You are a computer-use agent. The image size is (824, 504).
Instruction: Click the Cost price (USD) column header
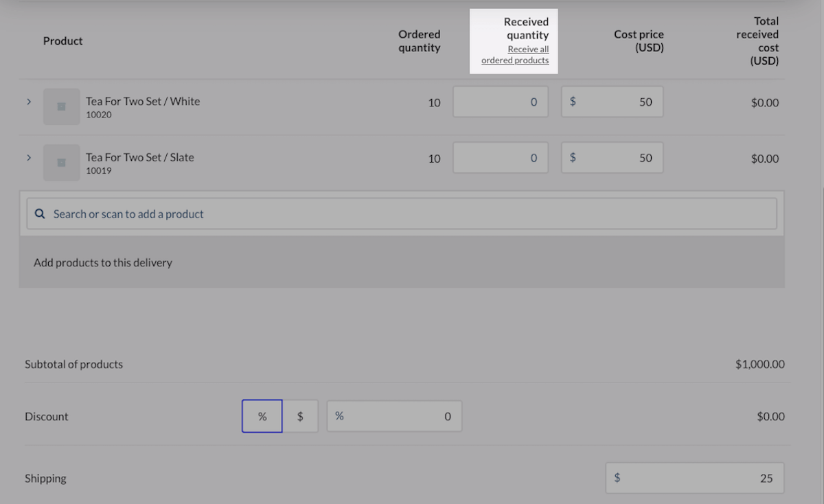pos(639,41)
